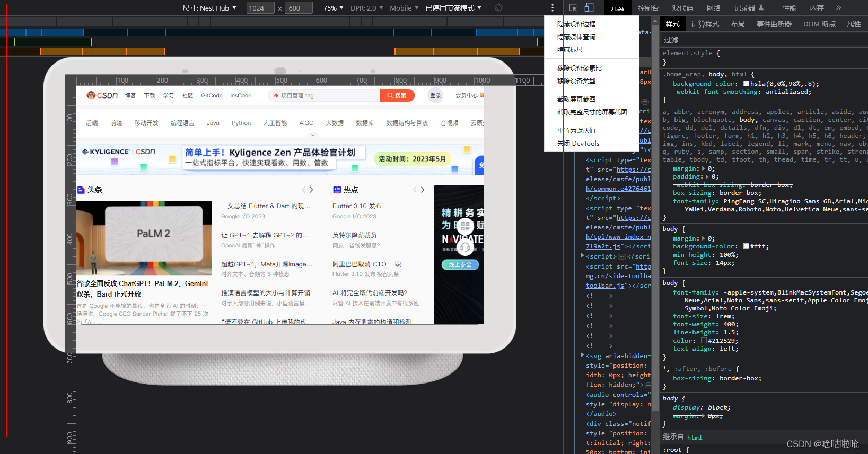This screenshot has height=454, width=868.
Task: Toggle the device toolbar icon
Action: [589, 8]
